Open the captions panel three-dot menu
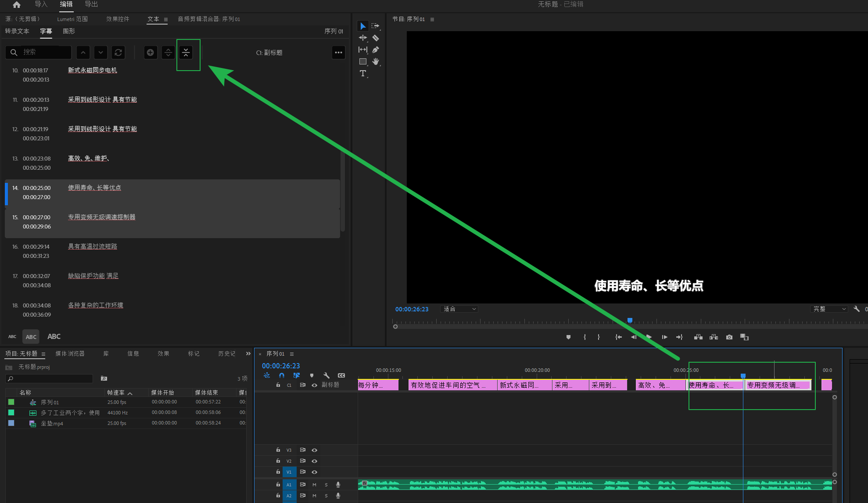Screen dimensions: 868x503 pyautogui.click(x=338, y=53)
